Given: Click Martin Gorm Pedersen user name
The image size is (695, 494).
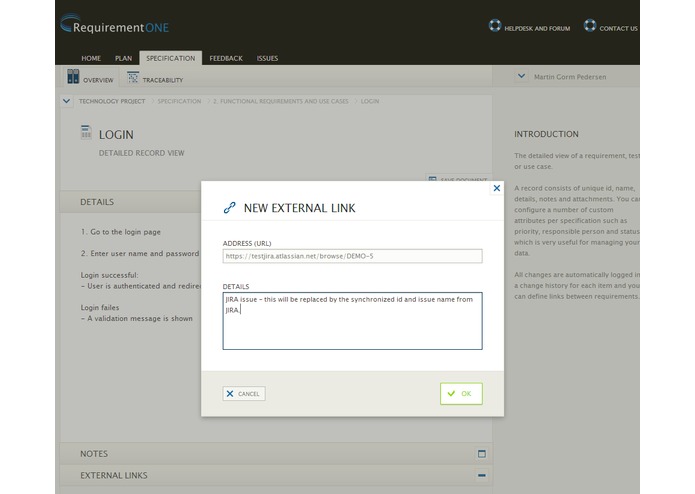Looking at the screenshot, I should tap(570, 77).
